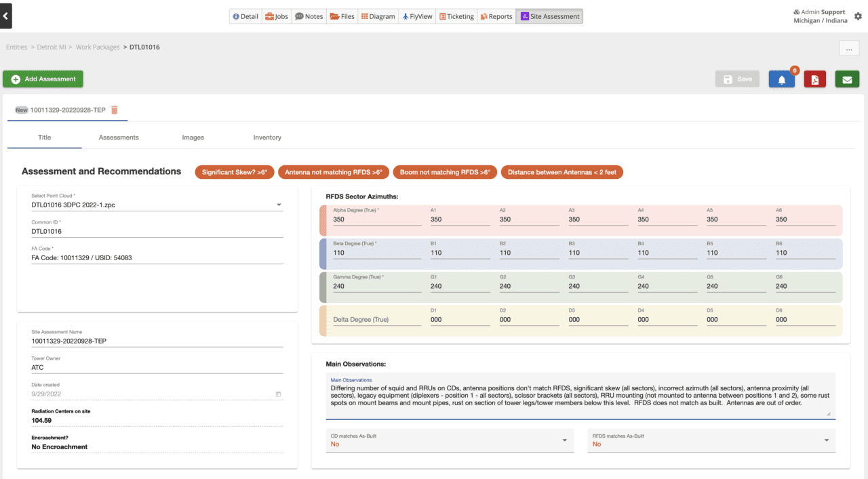
Task: Navigate to Work Packages in the breadcrumb
Action: 96,47
